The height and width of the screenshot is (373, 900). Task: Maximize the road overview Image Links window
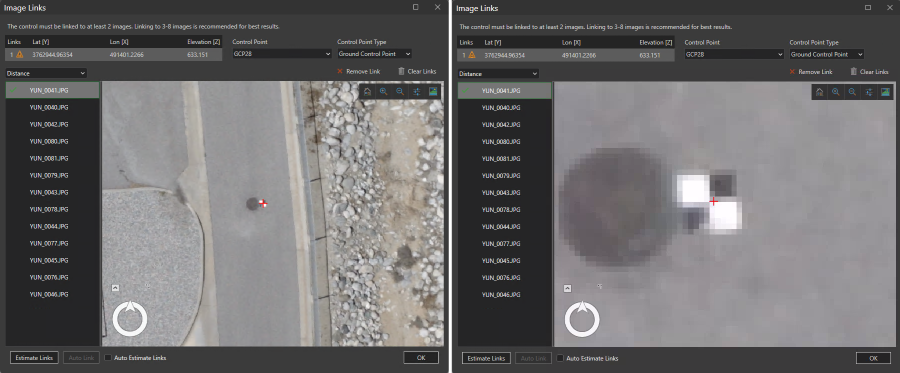click(x=416, y=7)
